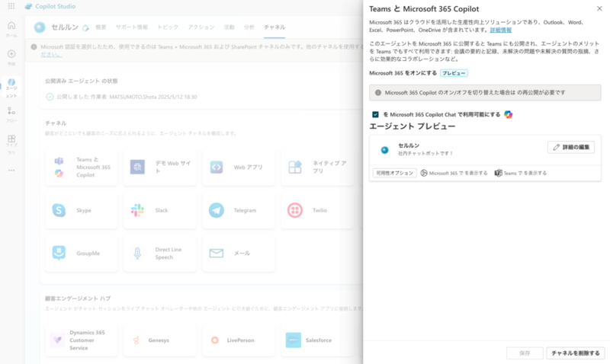
Task: Select the Web アプリ channel
Action: 239,167
